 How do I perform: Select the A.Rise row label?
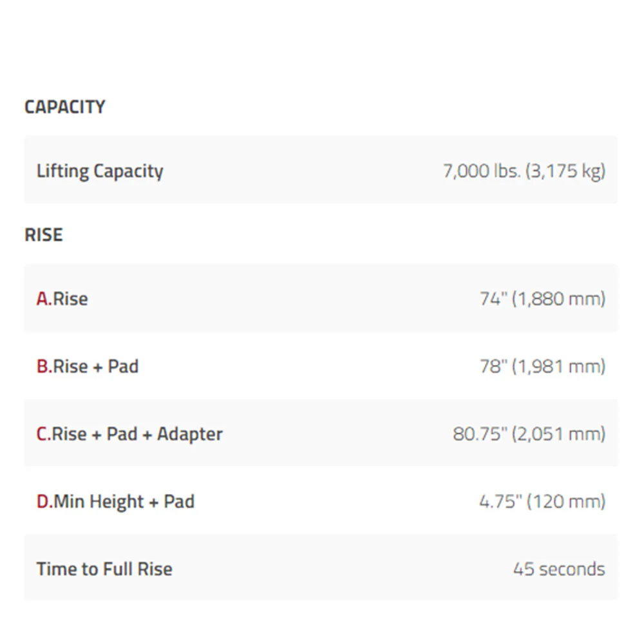62,299
